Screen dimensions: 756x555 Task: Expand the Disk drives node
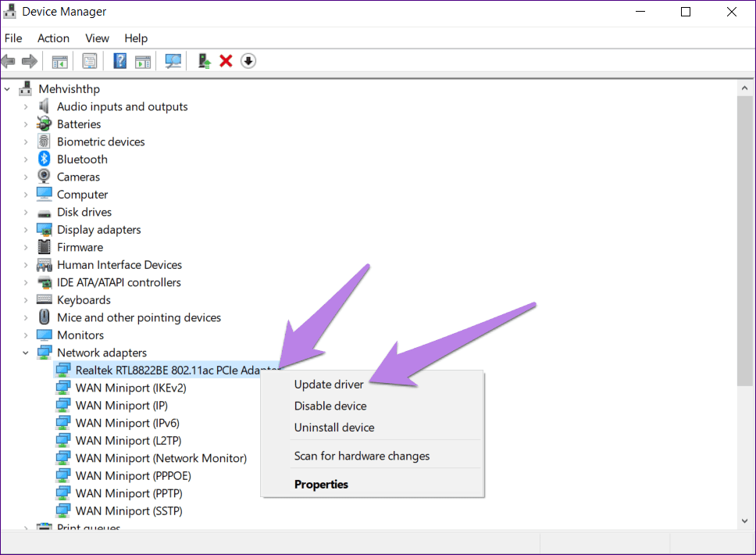[26, 212]
